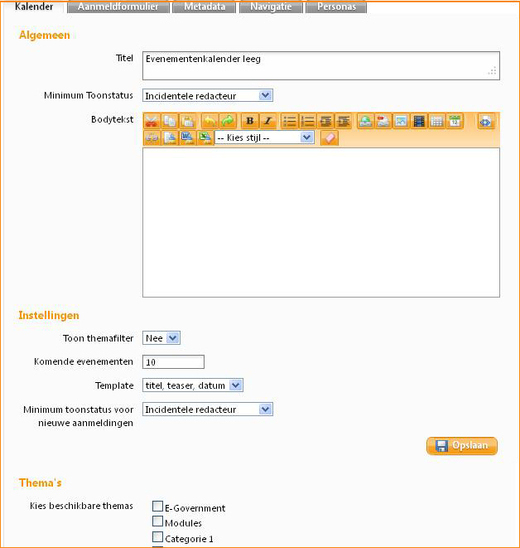This screenshot has width=520, height=548.
Task: Click the insert image icon
Action: tap(401, 121)
